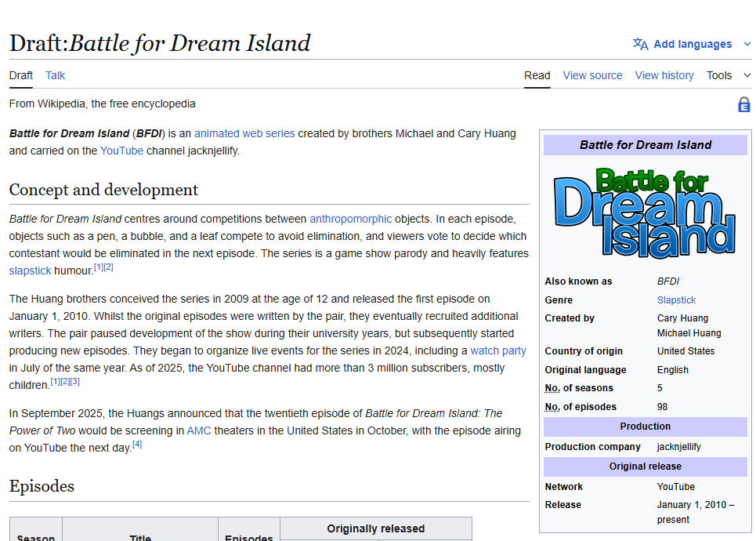Expand the Add languages dropdown arrow
This screenshot has height=541, width=756.
coord(747,44)
